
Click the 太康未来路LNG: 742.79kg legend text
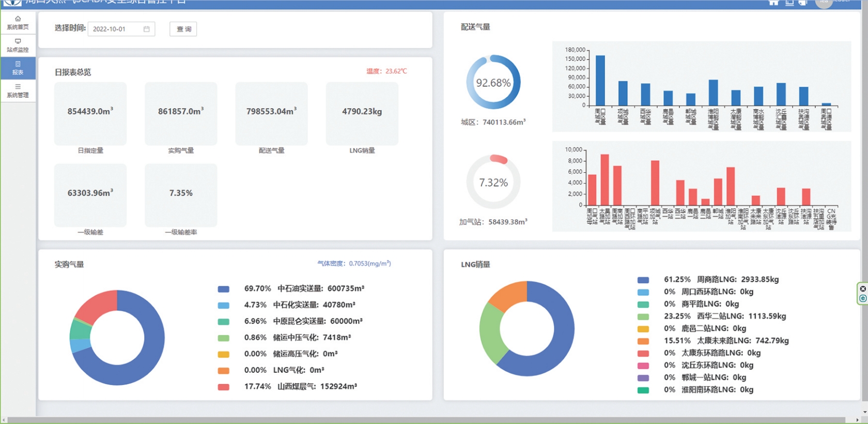coord(743,341)
